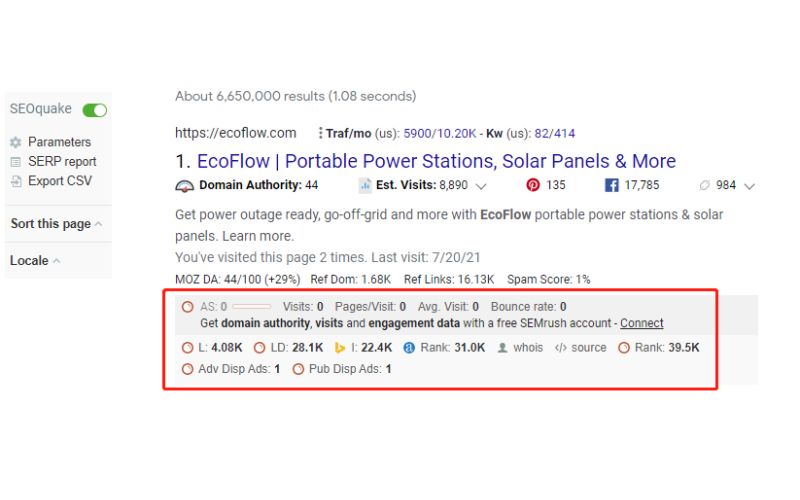The height and width of the screenshot is (500, 800).
Task: Open the three-dot menu beside Traf/mo
Action: 320,133
